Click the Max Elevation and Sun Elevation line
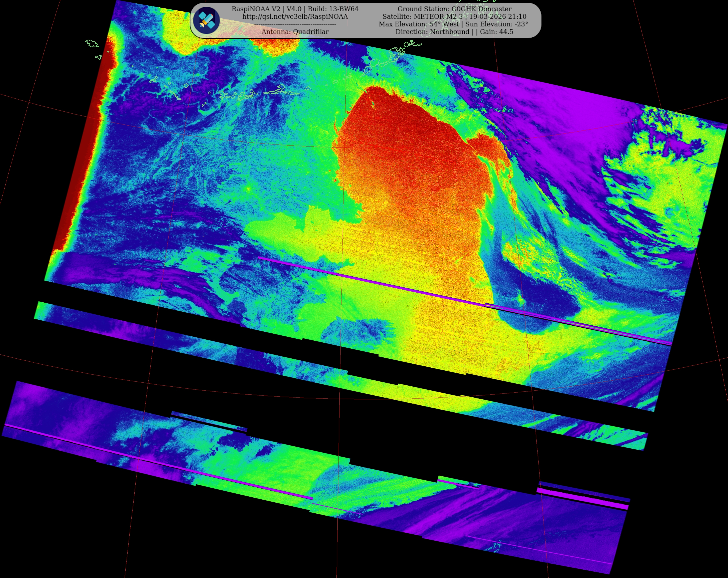728x578 pixels. click(453, 24)
